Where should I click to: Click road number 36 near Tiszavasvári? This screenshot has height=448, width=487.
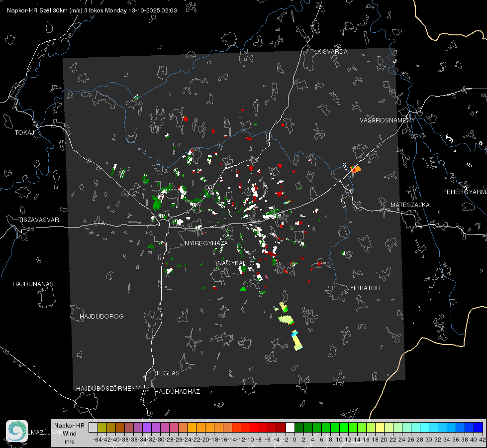click(x=31, y=229)
